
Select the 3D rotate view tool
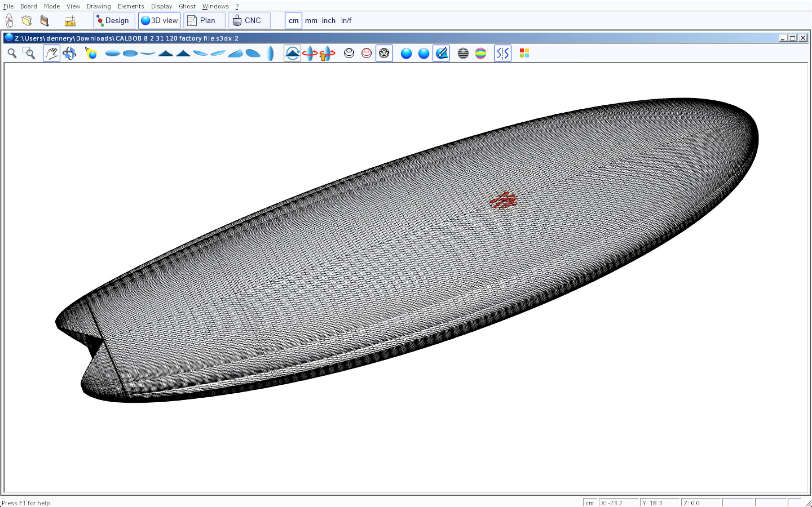coord(69,53)
